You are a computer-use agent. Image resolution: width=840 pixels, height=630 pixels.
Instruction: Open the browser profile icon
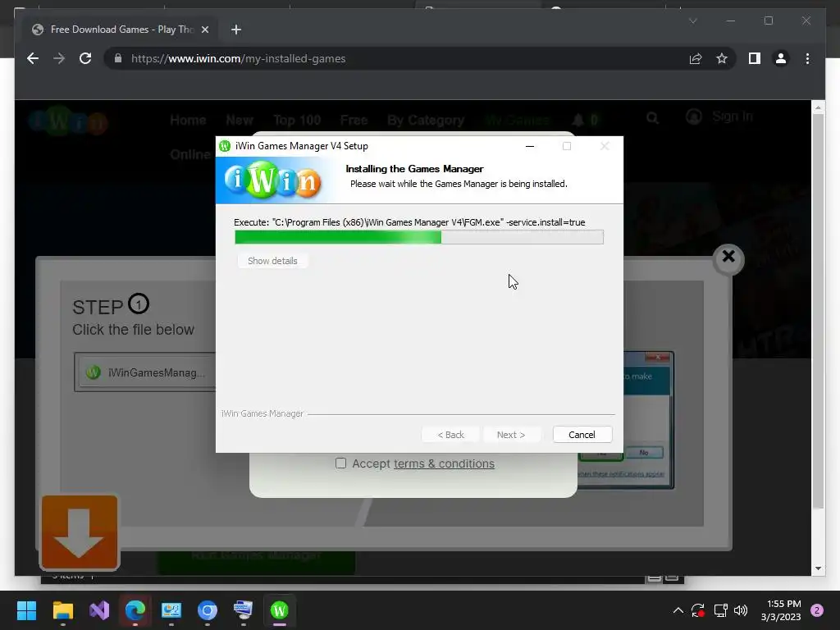(x=781, y=58)
